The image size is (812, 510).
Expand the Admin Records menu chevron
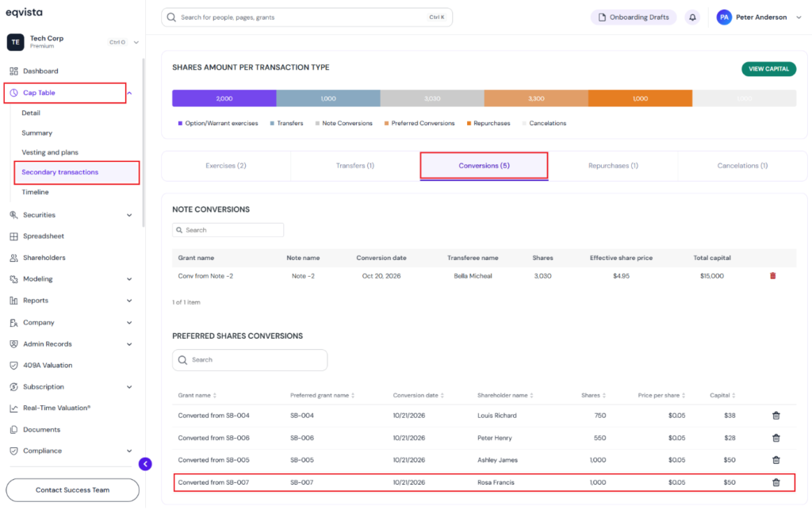(129, 344)
